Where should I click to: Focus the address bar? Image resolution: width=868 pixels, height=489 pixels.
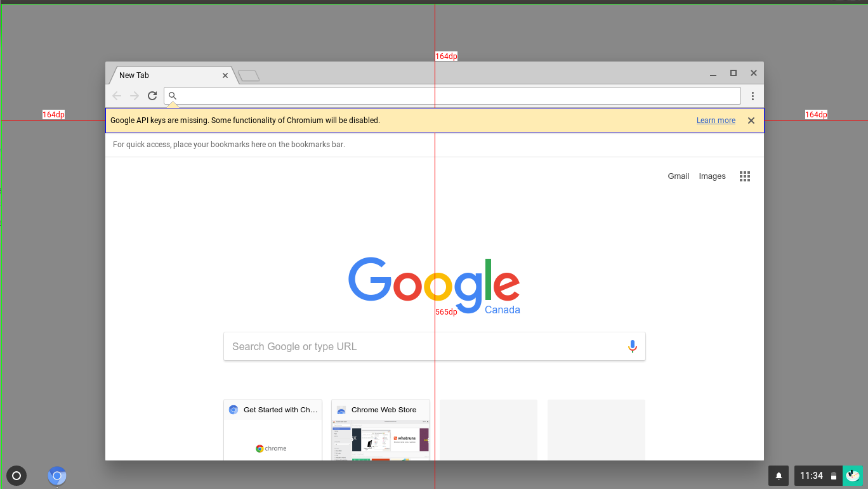click(x=452, y=96)
